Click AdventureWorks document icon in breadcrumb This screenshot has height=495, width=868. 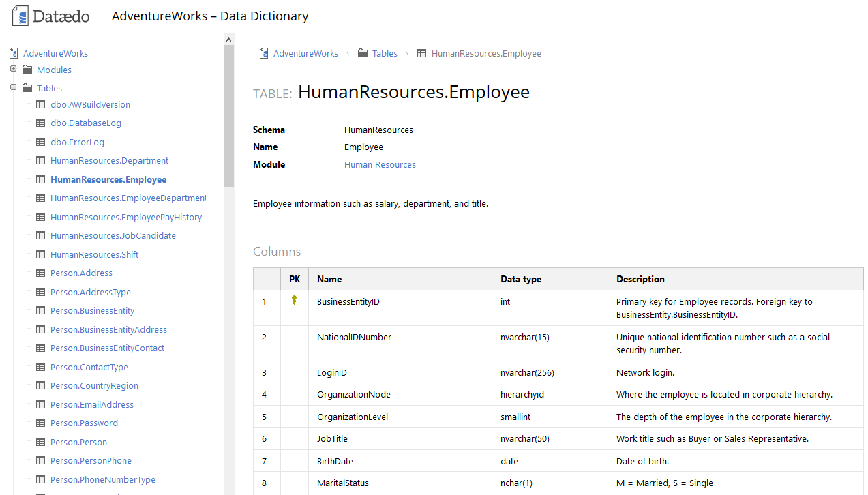click(x=264, y=53)
